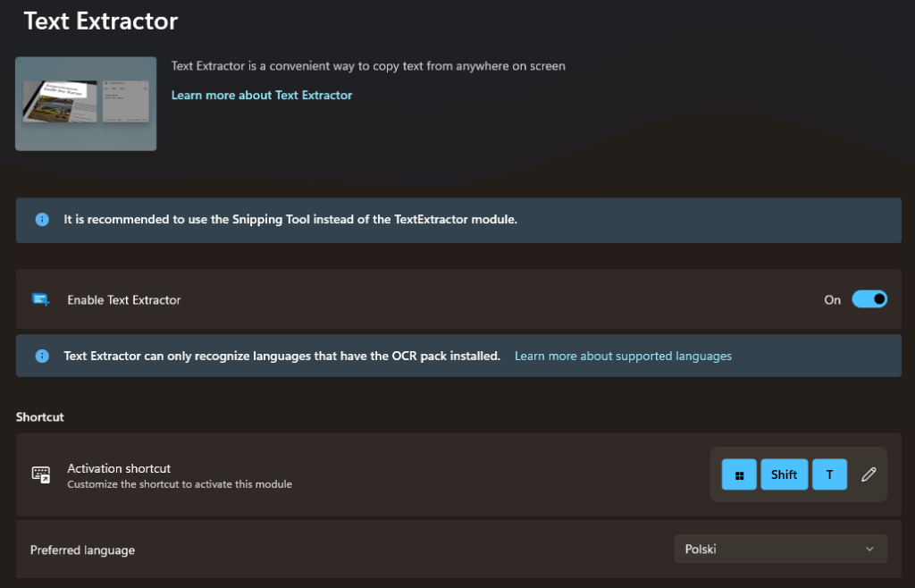Screen dimensions: 915x588
Task: Click the Preferred language label
Action: pyautogui.click(x=82, y=550)
